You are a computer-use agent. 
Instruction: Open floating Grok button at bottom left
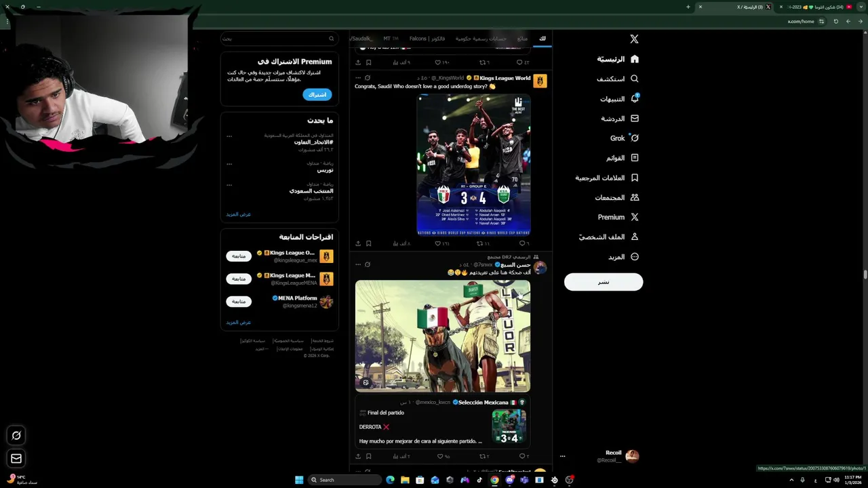[x=16, y=435]
